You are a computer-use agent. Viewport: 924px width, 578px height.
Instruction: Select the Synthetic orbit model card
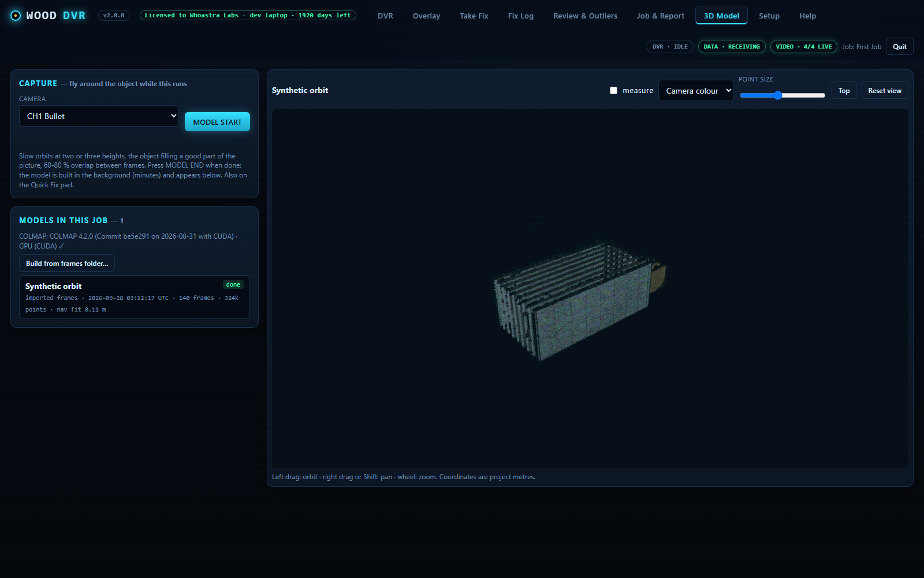pos(135,297)
